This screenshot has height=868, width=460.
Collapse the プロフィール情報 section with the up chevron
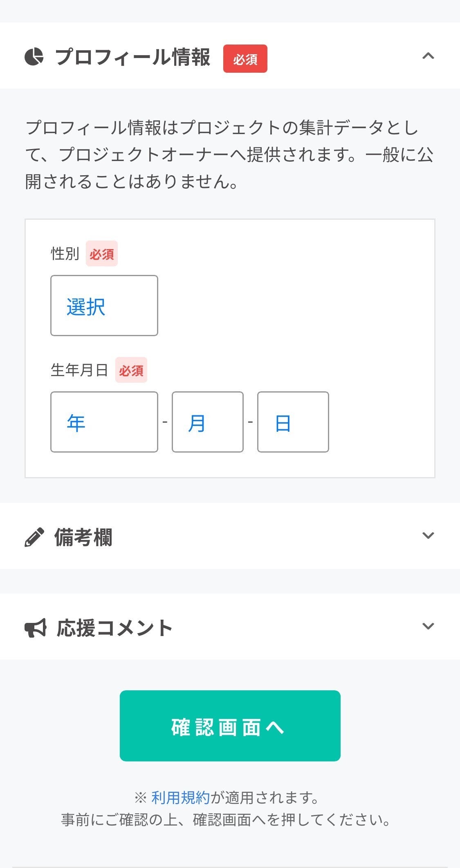click(428, 56)
